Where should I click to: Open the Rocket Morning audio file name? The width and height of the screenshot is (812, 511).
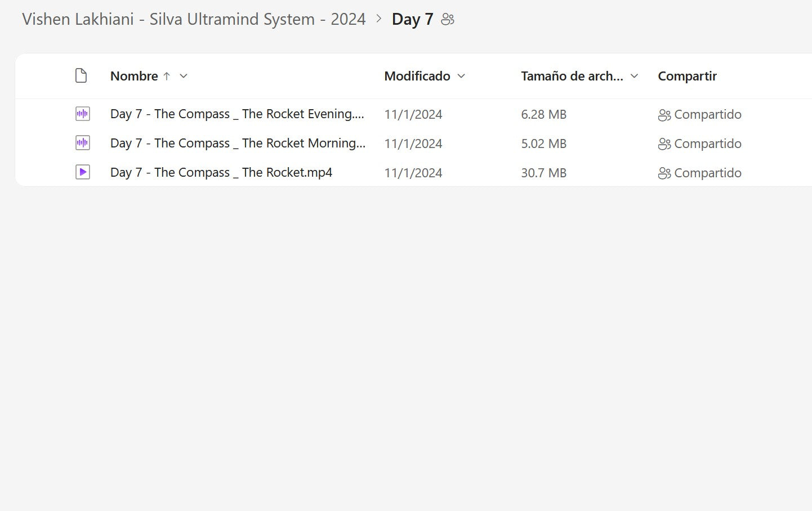click(238, 143)
